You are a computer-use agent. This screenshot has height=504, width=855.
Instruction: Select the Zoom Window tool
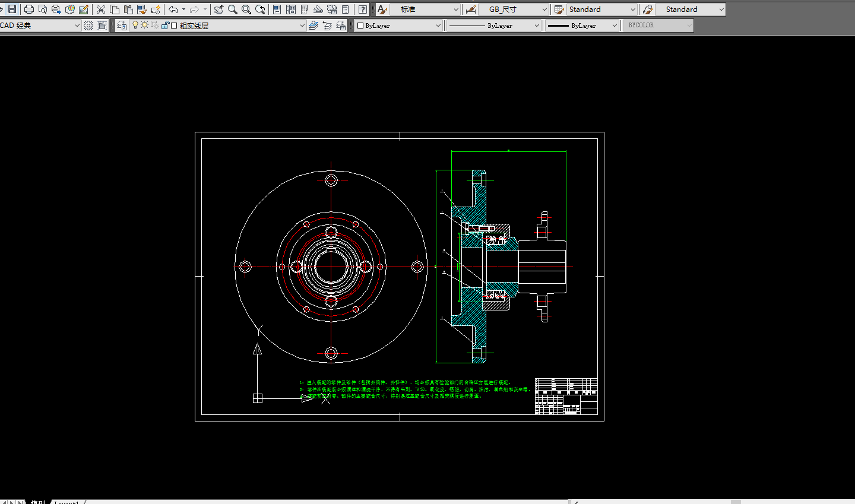246,9
